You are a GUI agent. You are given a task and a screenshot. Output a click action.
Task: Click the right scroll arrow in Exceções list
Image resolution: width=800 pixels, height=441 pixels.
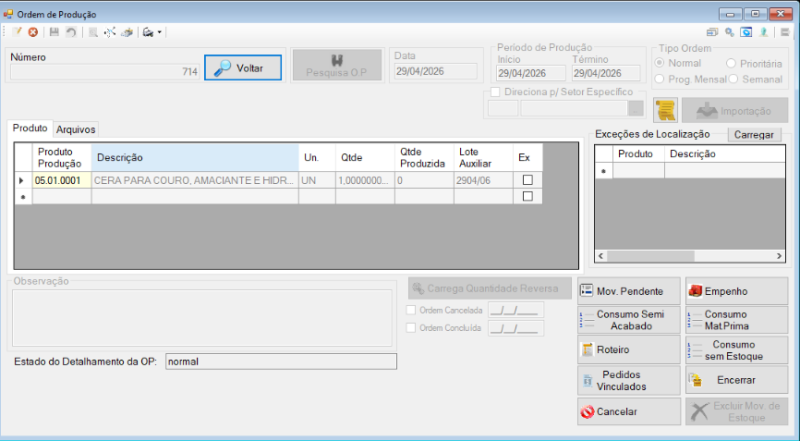pos(779,256)
